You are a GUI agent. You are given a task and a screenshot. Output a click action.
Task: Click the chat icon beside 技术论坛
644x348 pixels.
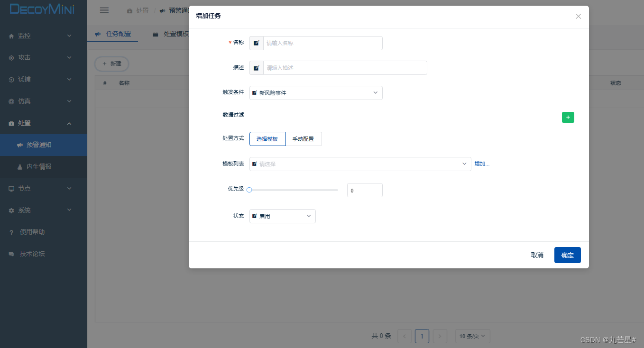pos(11,254)
